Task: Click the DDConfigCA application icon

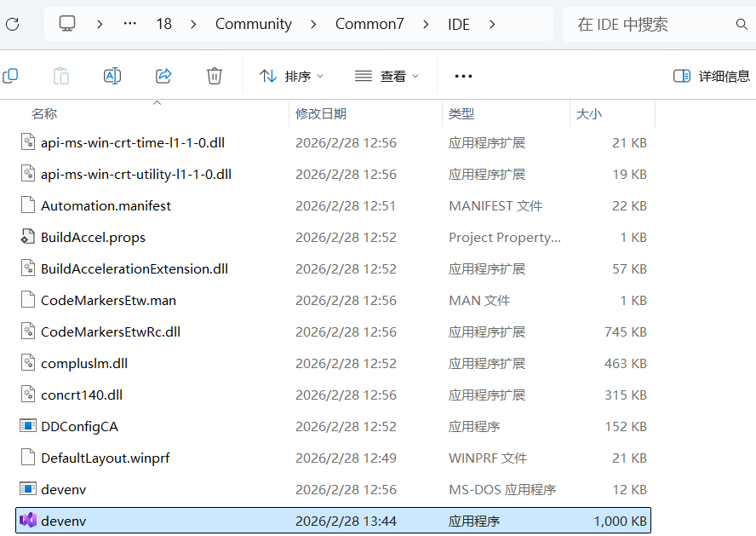Action: [28, 425]
